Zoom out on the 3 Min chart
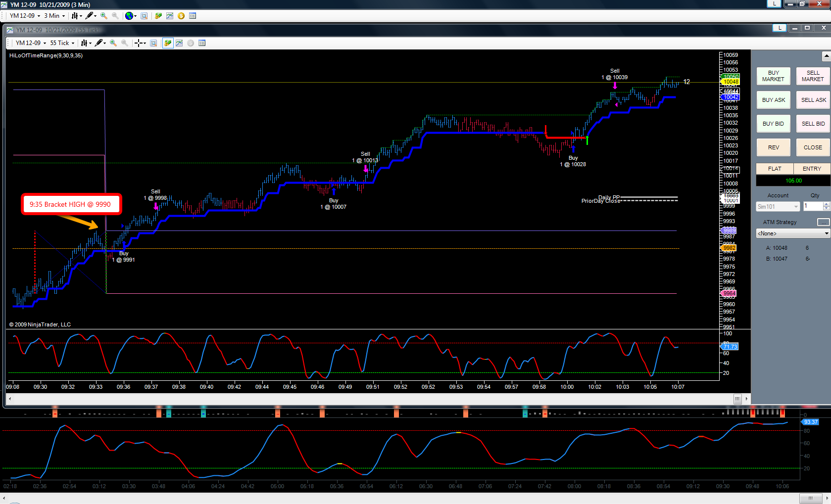 [x=115, y=16]
